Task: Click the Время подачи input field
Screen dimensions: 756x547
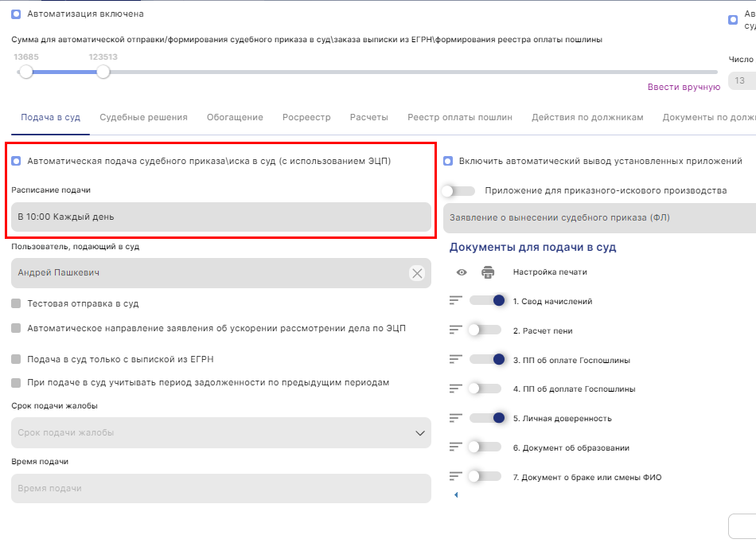Action: click(220, 488)
